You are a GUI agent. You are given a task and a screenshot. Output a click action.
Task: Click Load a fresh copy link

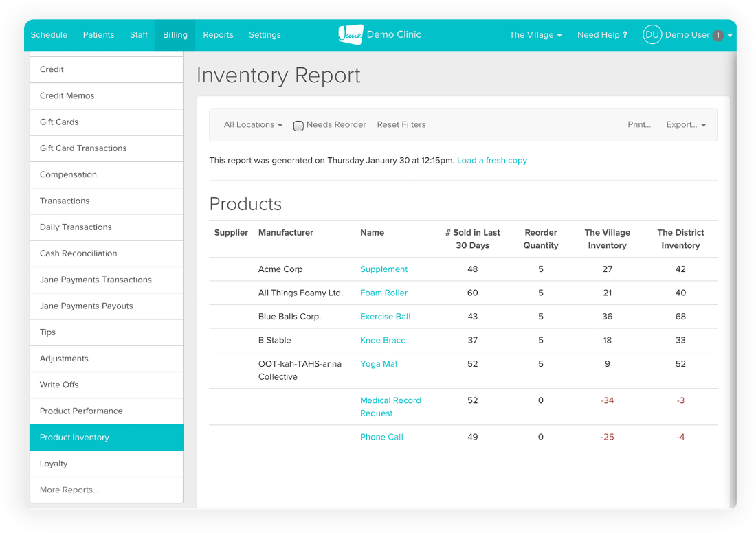491,161
